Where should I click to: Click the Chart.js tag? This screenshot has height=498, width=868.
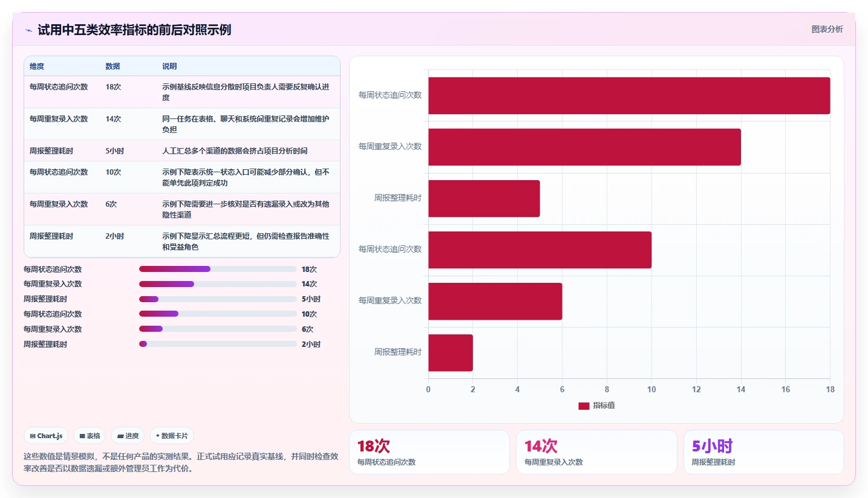pyautogui.click(x=46, y=436)
